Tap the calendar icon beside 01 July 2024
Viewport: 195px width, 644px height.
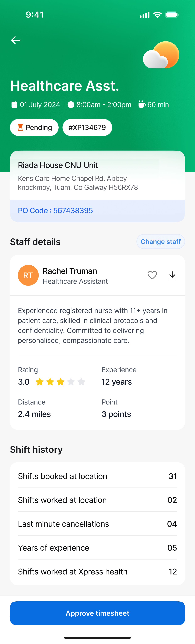[x=14, y=105]
